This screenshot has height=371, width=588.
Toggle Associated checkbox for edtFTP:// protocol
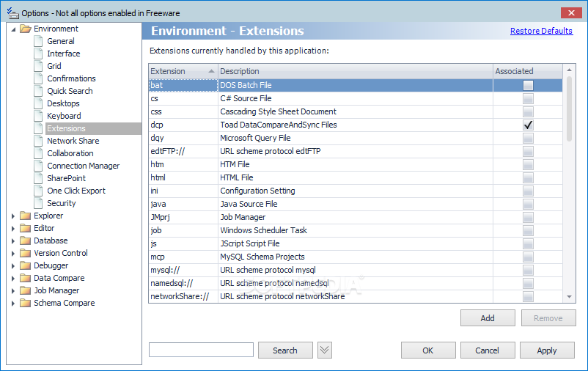528,151
